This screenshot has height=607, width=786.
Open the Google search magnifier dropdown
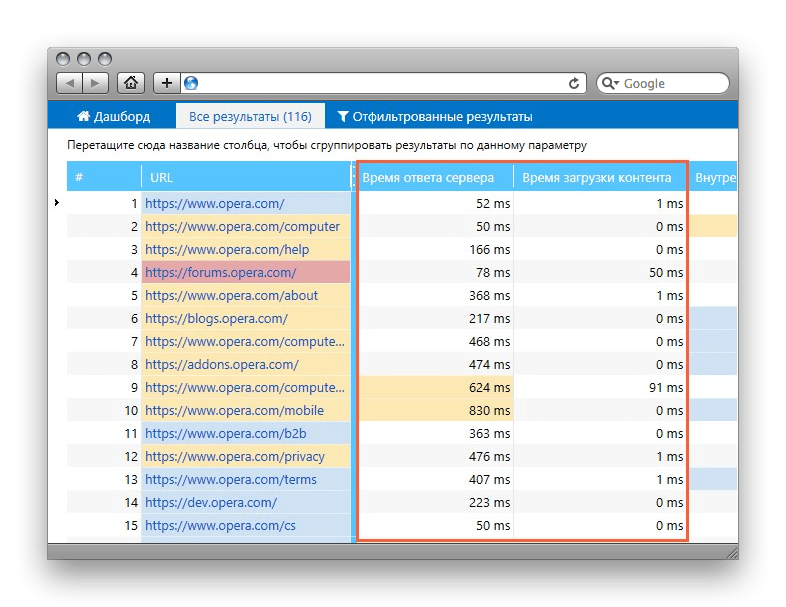pyautogui.click(x=610, y=83)
